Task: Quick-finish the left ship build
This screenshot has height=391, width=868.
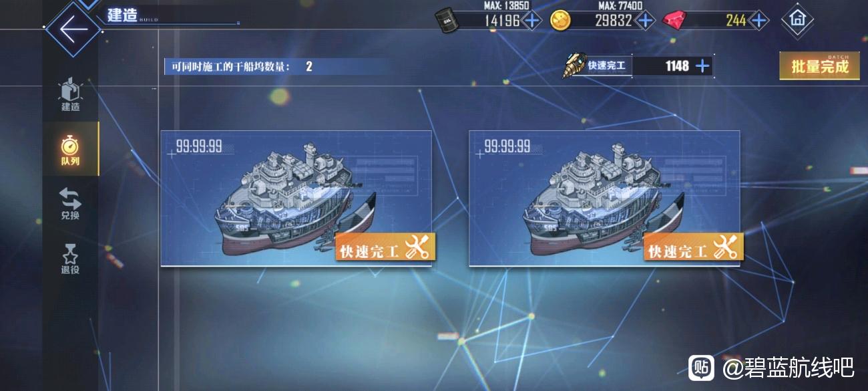Action: 385,247
